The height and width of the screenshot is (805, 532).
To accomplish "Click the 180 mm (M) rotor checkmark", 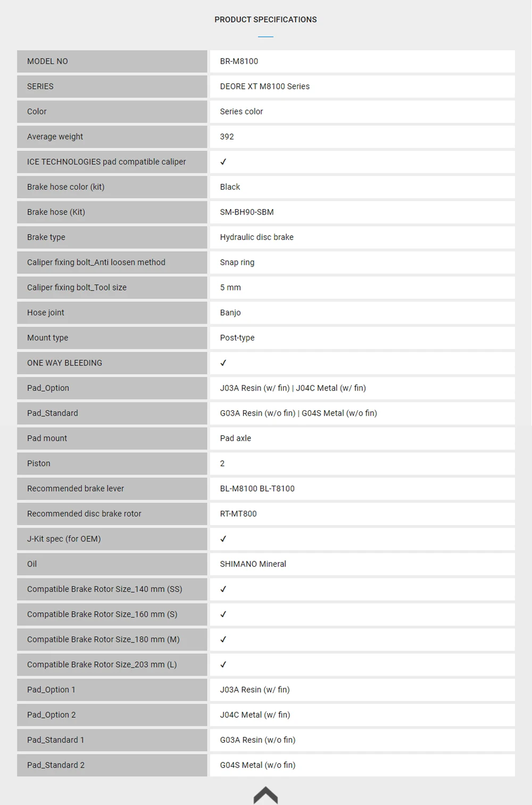I will click(x=223, y=640).
